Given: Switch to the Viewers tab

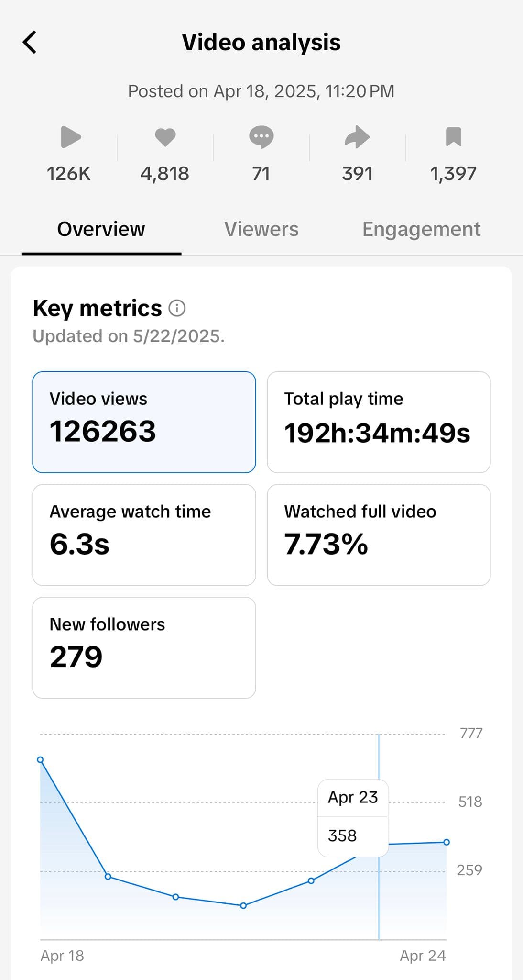Looking at the screenshot, I should tap(261, 229).
